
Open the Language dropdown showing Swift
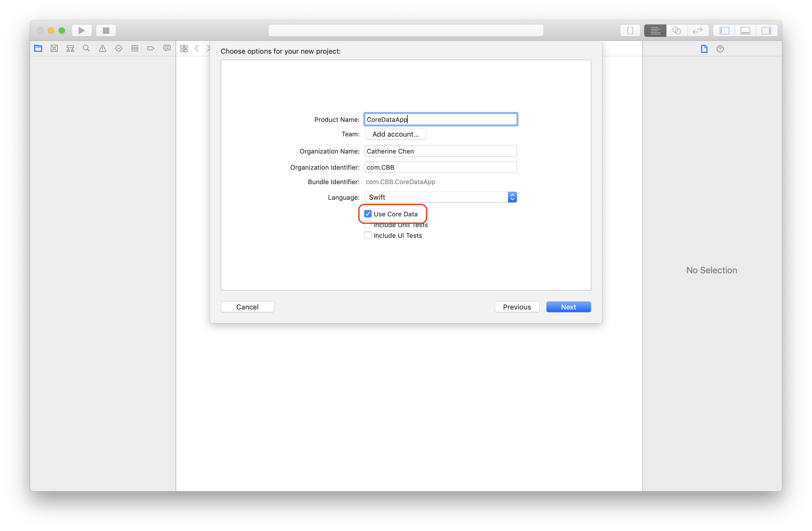(x=440, y=197)
